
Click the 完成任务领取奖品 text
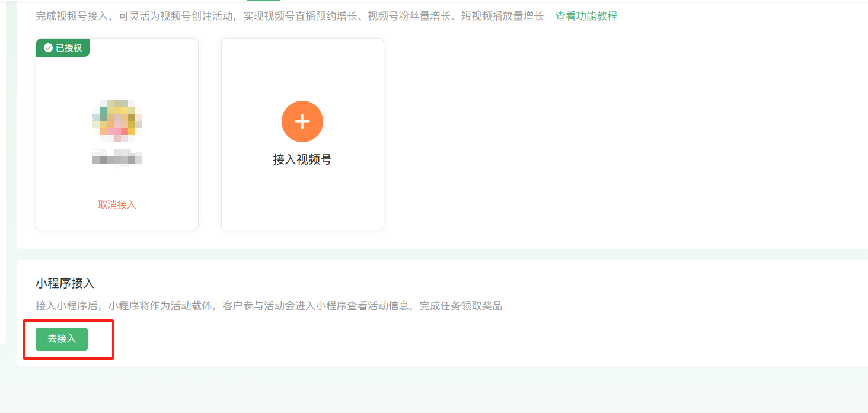click(x=461, y=306)
